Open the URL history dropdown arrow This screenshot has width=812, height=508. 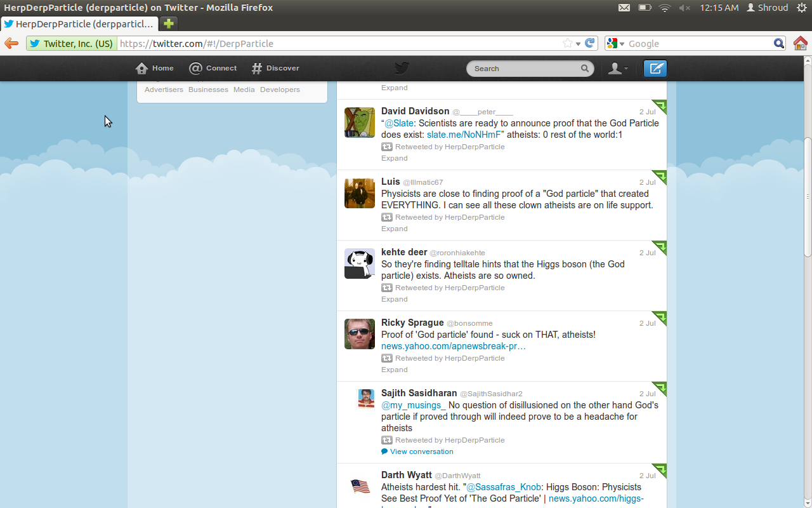[x=578, y=44]
